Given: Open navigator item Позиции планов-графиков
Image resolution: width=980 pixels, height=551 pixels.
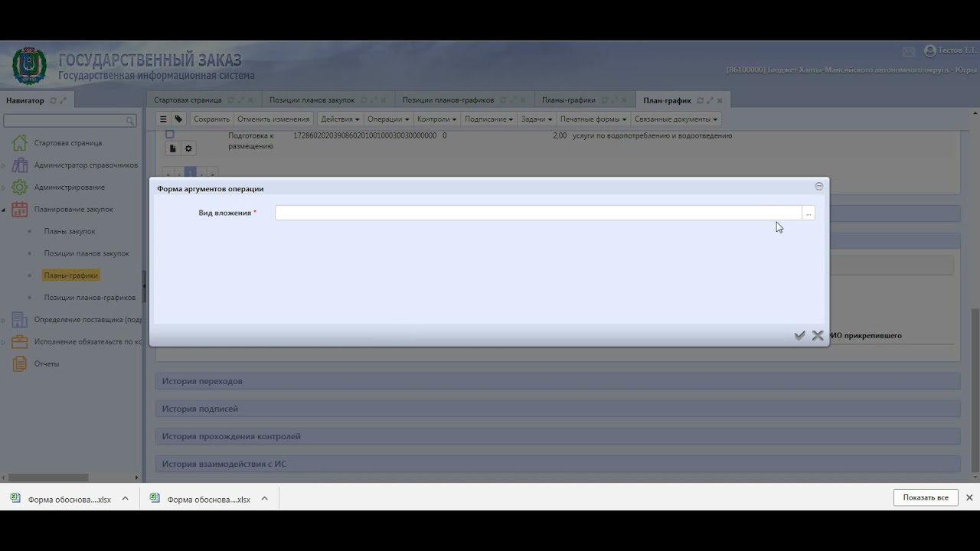Looking at the screenshot, I should click(x=90, y=298).
